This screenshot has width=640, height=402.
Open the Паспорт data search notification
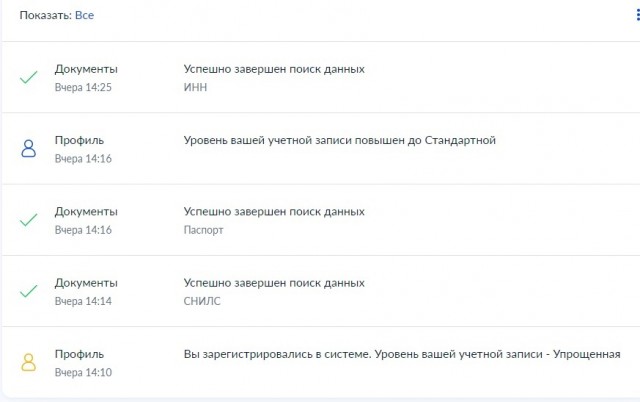coord(320,220)
